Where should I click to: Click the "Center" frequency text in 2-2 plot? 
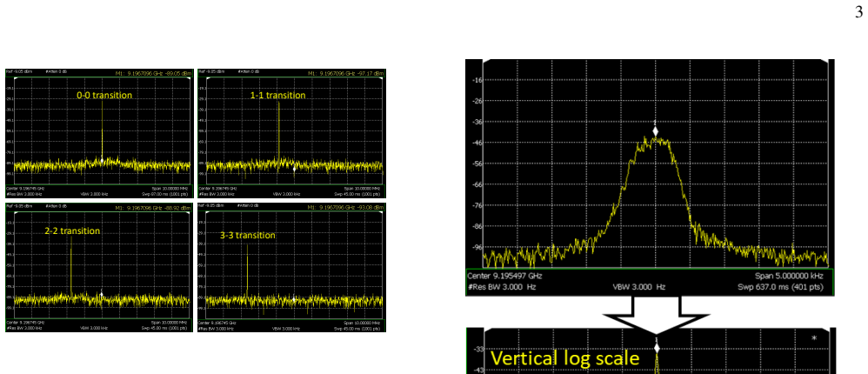[25, 322]
